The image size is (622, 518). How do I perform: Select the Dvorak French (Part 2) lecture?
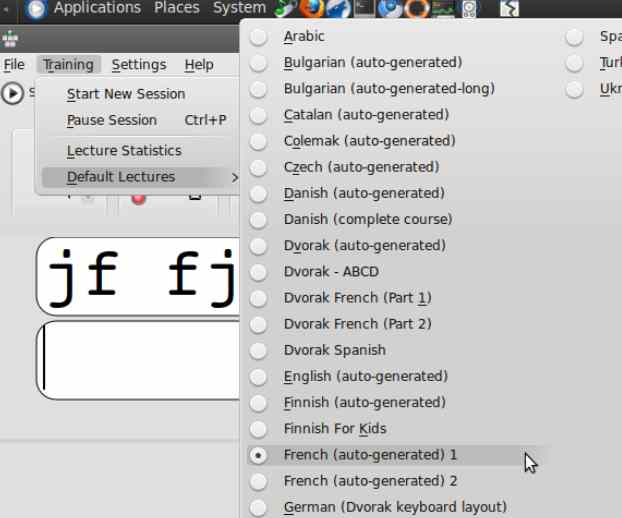pos(397,324)
